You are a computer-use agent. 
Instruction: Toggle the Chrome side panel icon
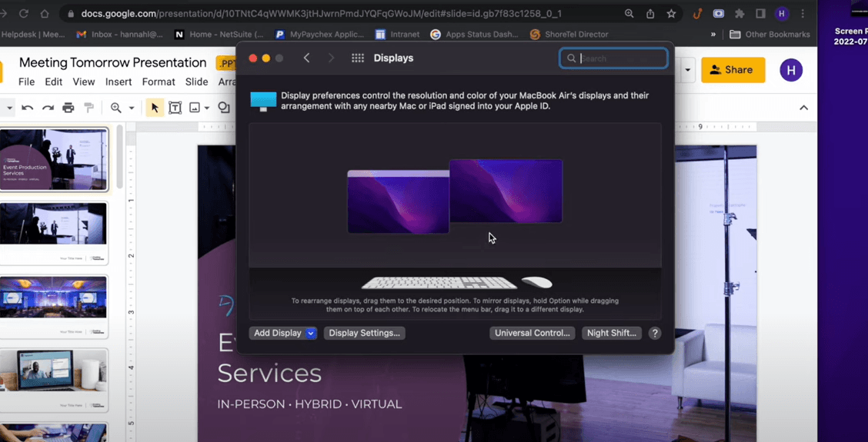pyautogui.click(x=760, y=14)
